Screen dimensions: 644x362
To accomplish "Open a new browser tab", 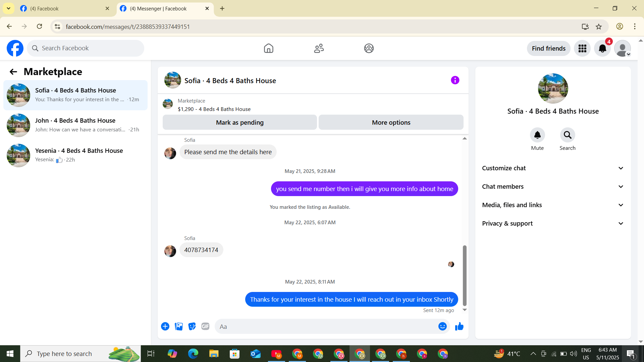I will coord(222,8).
